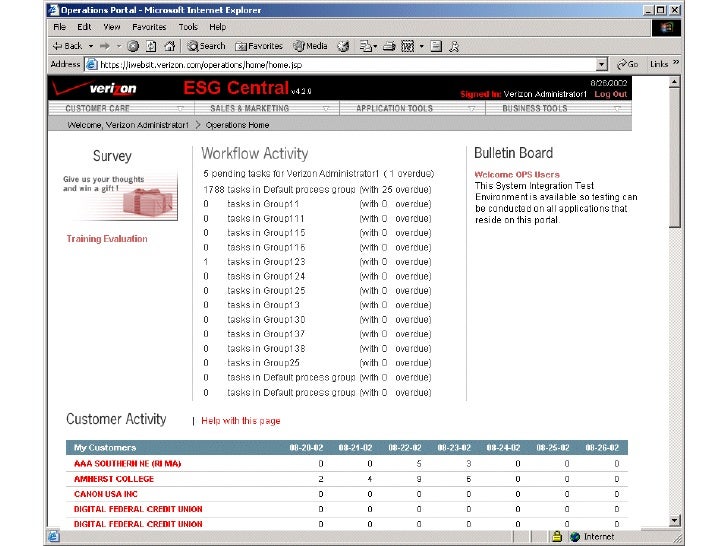
Task: Click the page scrollbar up arrow
Action: point(675,82)
